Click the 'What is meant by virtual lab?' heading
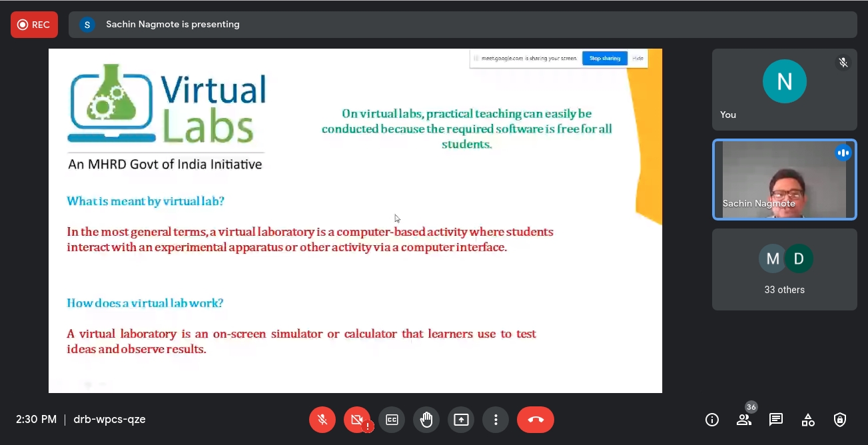 tap(145, 201)
